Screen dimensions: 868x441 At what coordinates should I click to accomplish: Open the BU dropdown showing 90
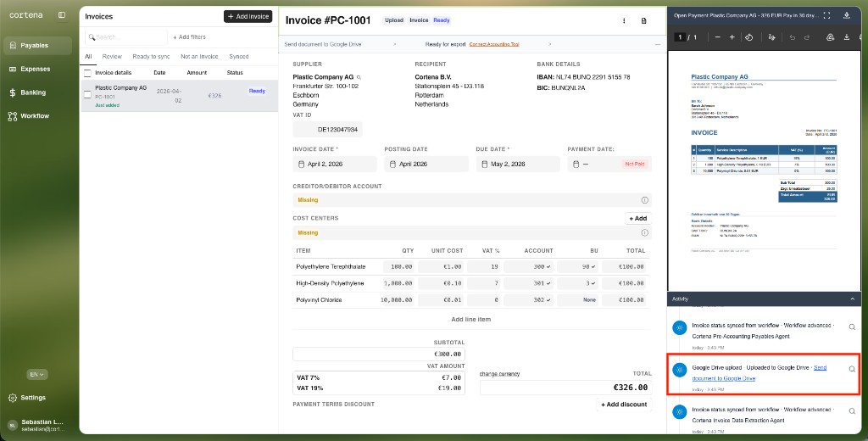click(578, 266)
